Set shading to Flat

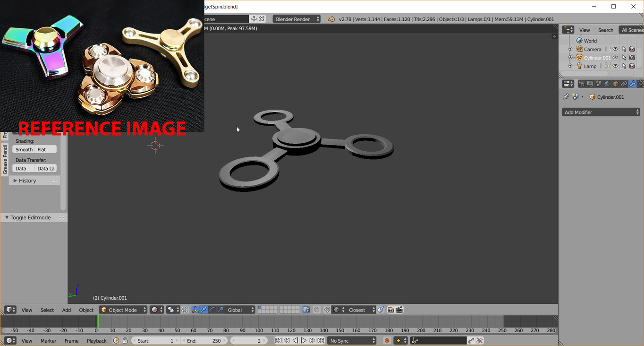click(46, 149)
